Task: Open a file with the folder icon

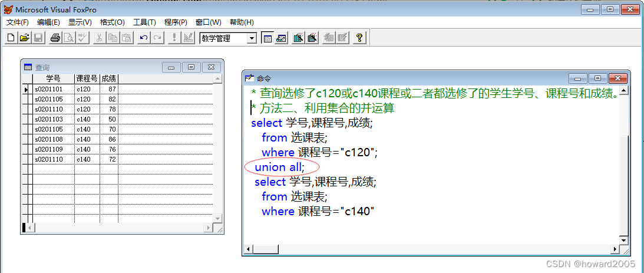Action: (x=25, y=38)
